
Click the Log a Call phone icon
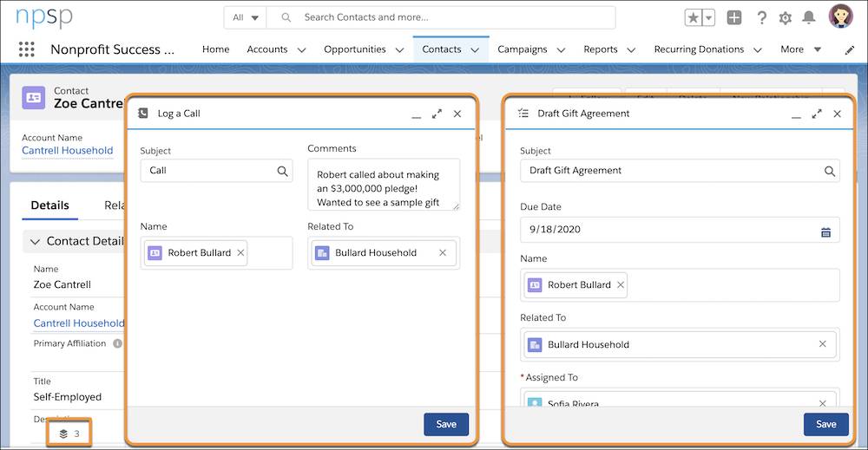143,114
